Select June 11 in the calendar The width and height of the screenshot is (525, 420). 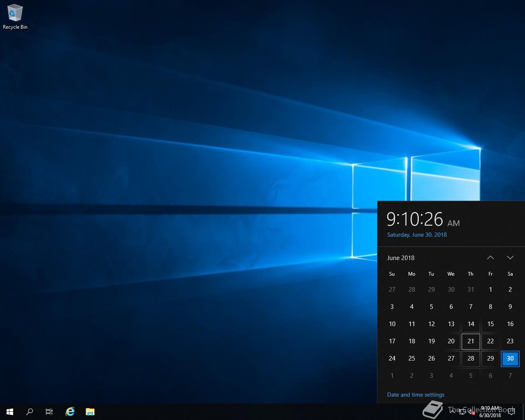click(412, 324)
